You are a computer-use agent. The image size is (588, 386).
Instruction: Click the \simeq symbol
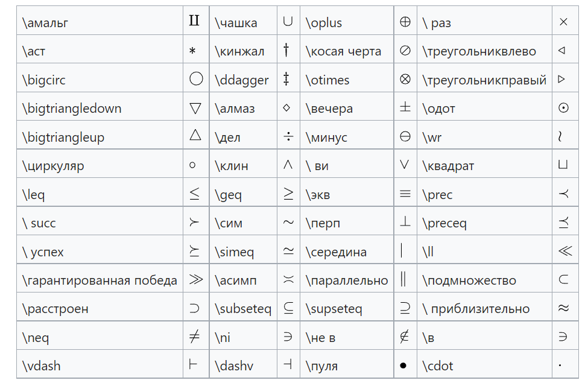(x=288, y=252)
